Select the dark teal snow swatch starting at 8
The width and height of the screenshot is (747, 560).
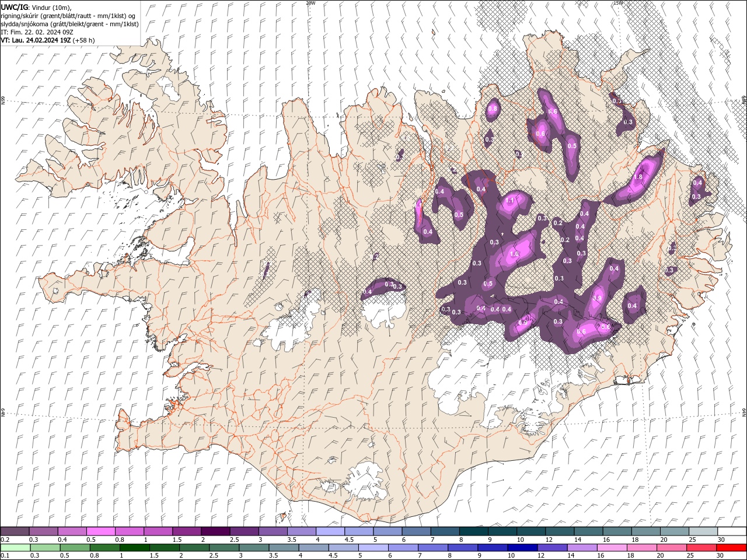pyautogui.click(x=473, y=531)
